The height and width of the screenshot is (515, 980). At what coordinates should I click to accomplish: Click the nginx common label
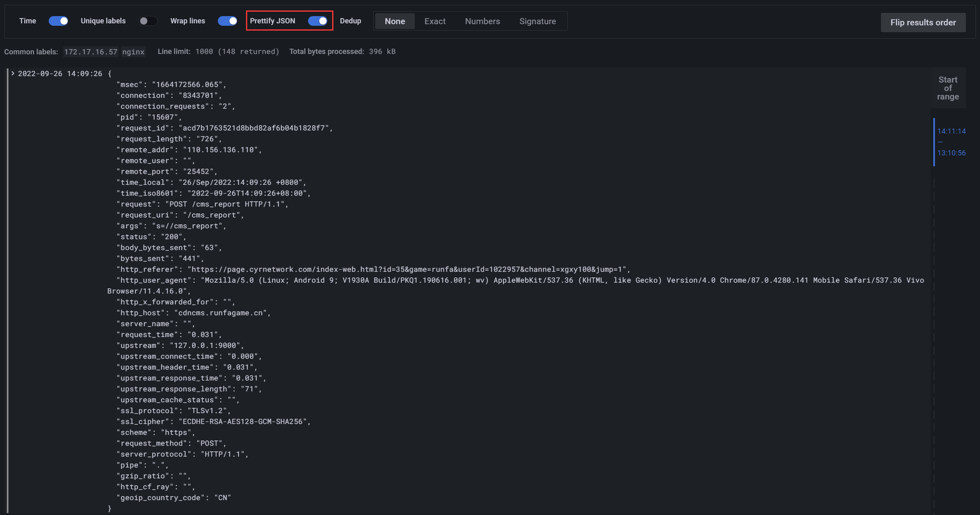tap(133, 52)
